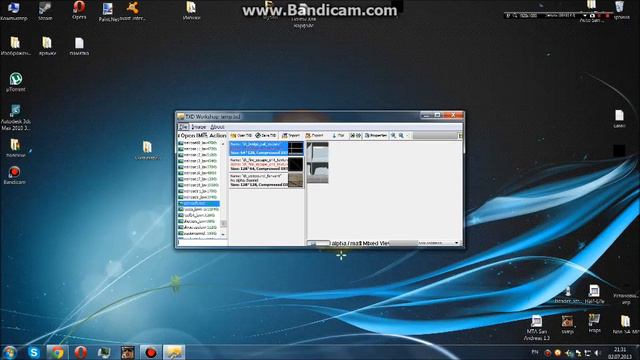Select the desktop folder left of TXD Workshop window

(x=147, y=150)
